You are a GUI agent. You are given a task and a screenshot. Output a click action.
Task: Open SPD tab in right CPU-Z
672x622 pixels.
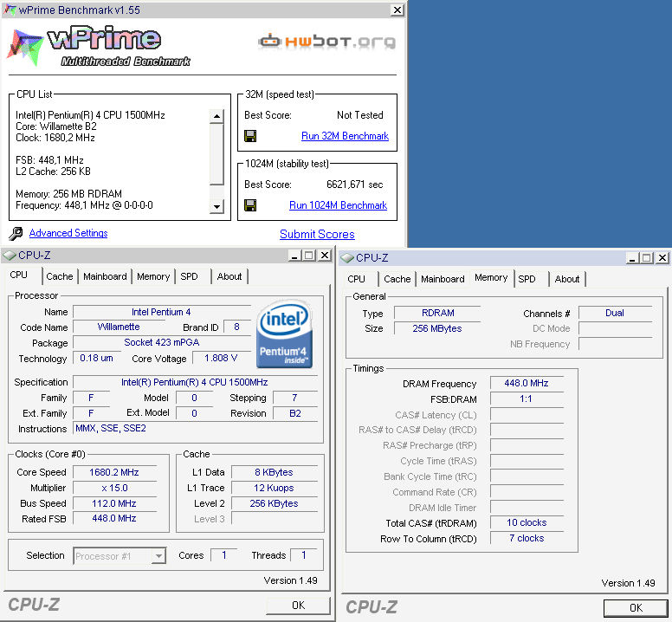pos(527,279)
